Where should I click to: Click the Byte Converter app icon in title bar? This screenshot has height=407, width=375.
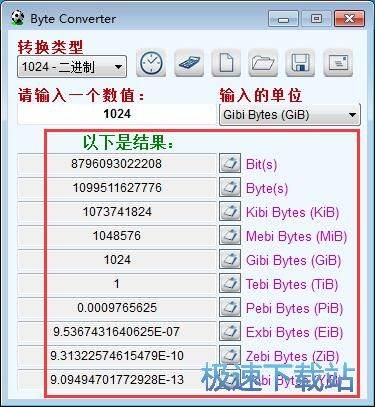pos(17,18)
